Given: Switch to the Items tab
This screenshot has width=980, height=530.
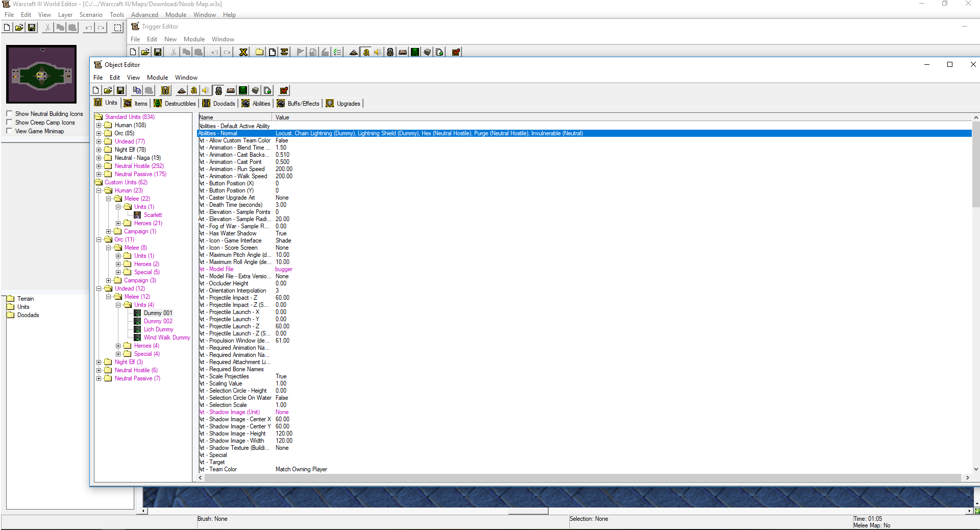Looking at the screenshot, I should tap(136, 103).
